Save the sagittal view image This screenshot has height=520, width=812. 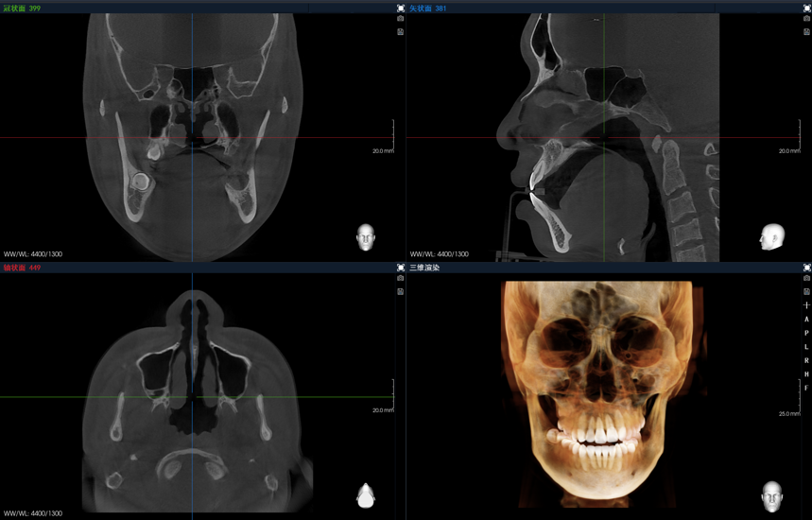pos(806,32)
